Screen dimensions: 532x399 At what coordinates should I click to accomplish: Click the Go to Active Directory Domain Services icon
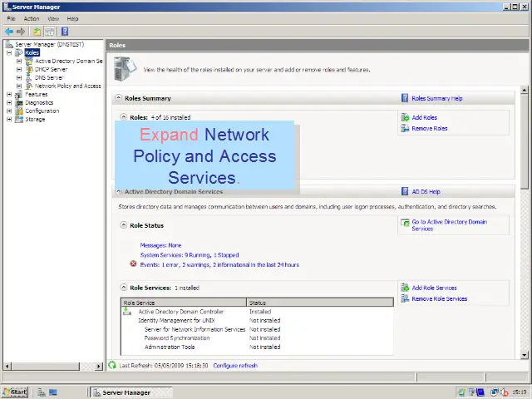405,223
